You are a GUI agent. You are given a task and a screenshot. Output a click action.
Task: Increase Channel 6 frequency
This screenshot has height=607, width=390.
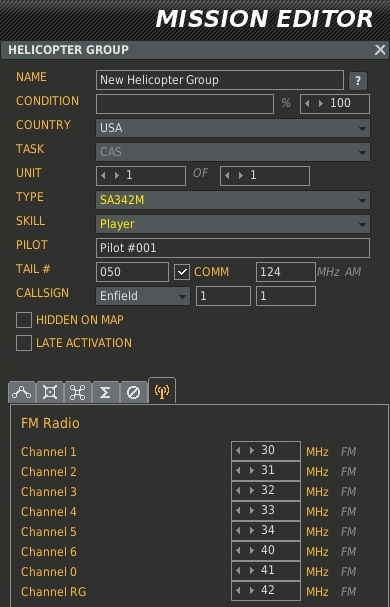coord(252,550)
